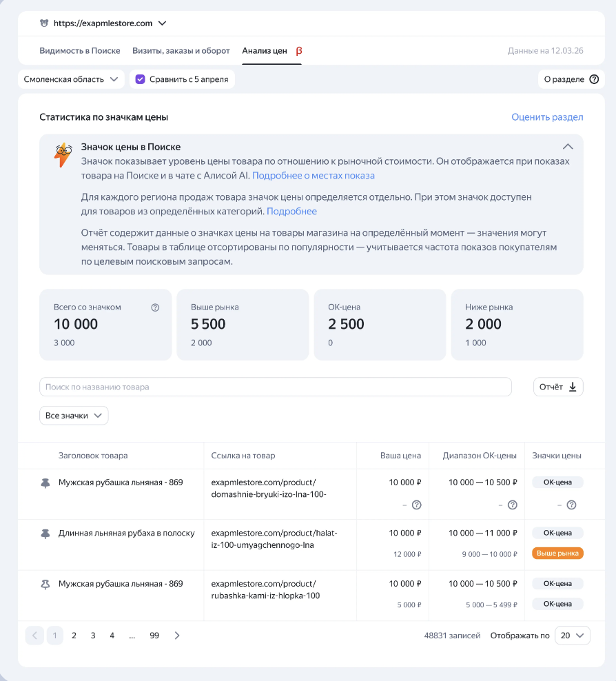Go to the next page with the right arrow

(177, 636)
